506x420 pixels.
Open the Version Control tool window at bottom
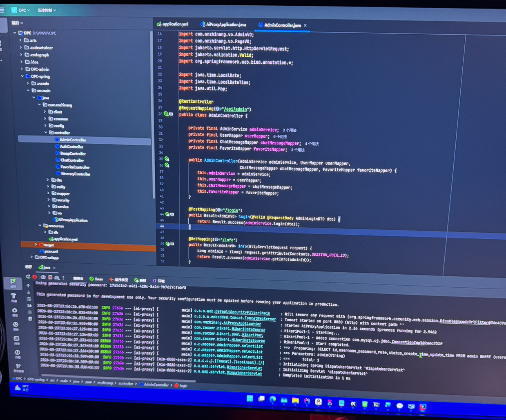[18, 368]
